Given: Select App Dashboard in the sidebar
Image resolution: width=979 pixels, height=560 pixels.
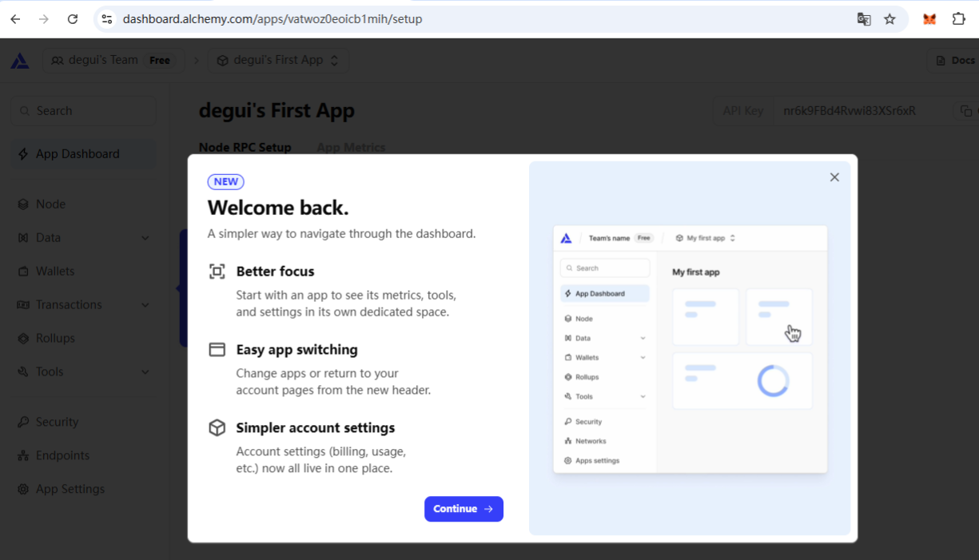Looking at the screenshot, I should coord(83,154).
